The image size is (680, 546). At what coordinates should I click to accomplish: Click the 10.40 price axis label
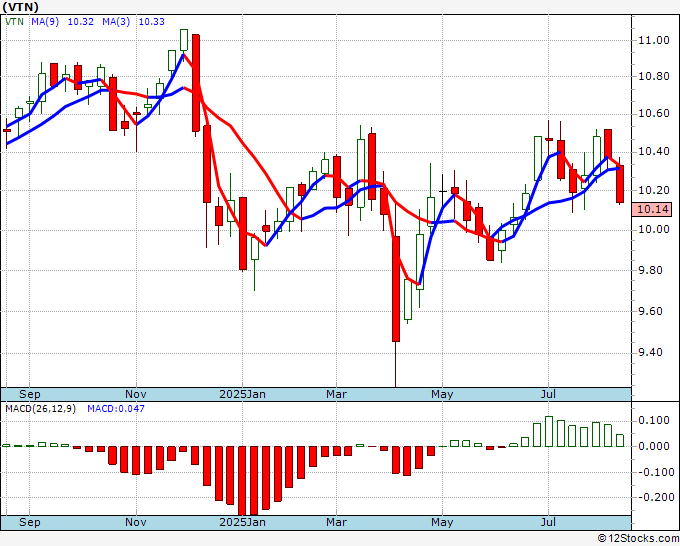(x=654, y=151)
